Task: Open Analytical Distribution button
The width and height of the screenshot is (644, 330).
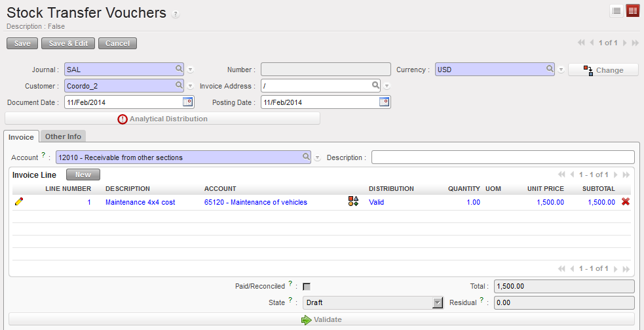Action: click(162, 119)
